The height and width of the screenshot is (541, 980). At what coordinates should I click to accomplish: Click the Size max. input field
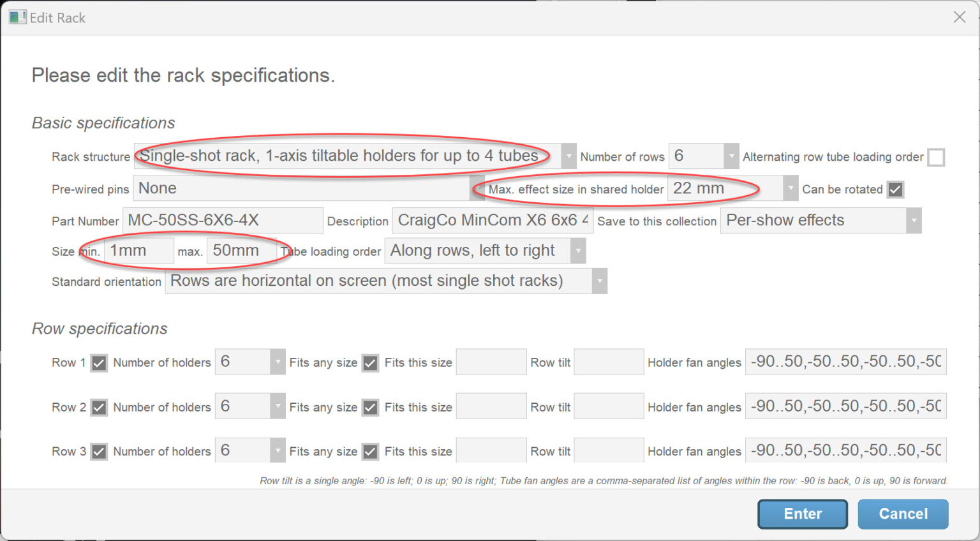[x=241, y=251]
